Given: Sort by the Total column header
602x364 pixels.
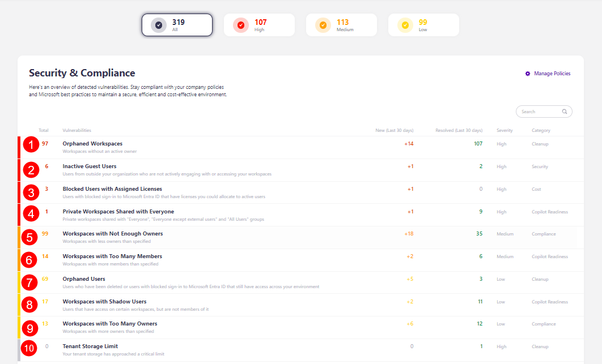Looking at the screenshot, I should pyautogui.click(x=44, y=130).
